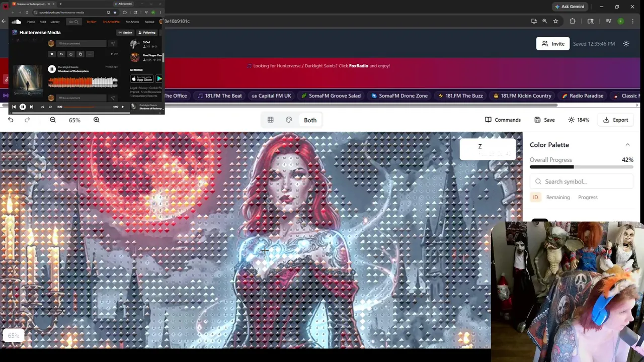Open the browser extensions puzzle icon

(x=573, y=21)
